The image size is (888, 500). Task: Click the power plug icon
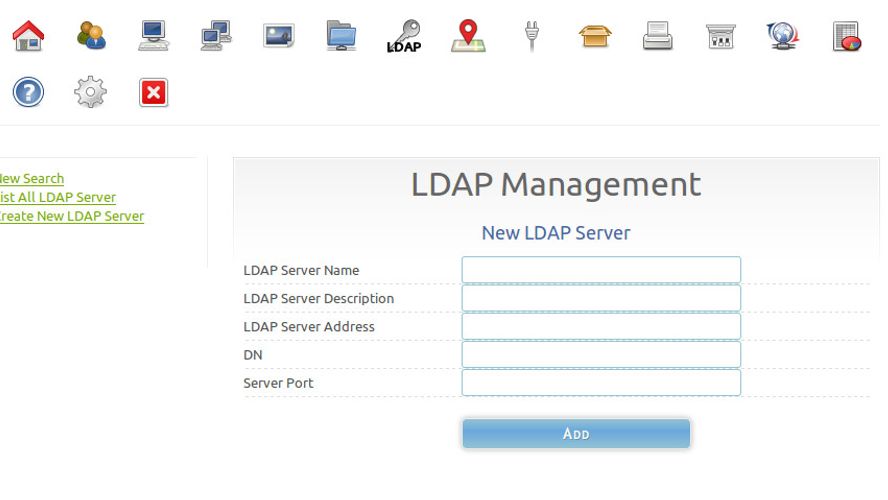pos(531,37)
